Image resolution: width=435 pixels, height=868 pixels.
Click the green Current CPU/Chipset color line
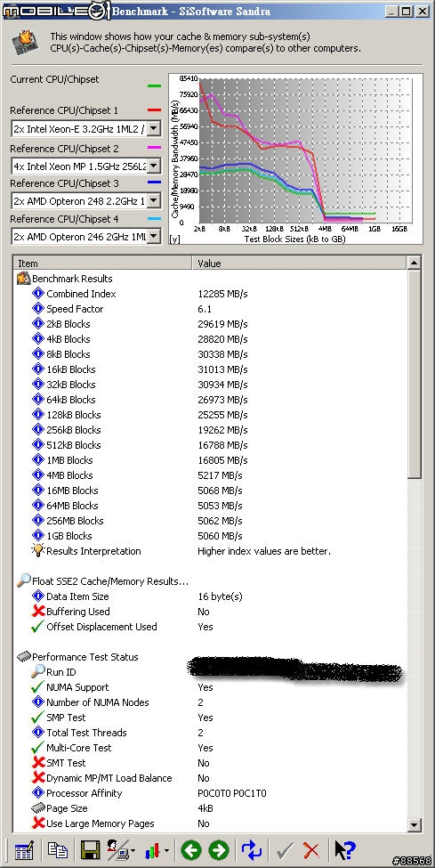coord(155,86)
